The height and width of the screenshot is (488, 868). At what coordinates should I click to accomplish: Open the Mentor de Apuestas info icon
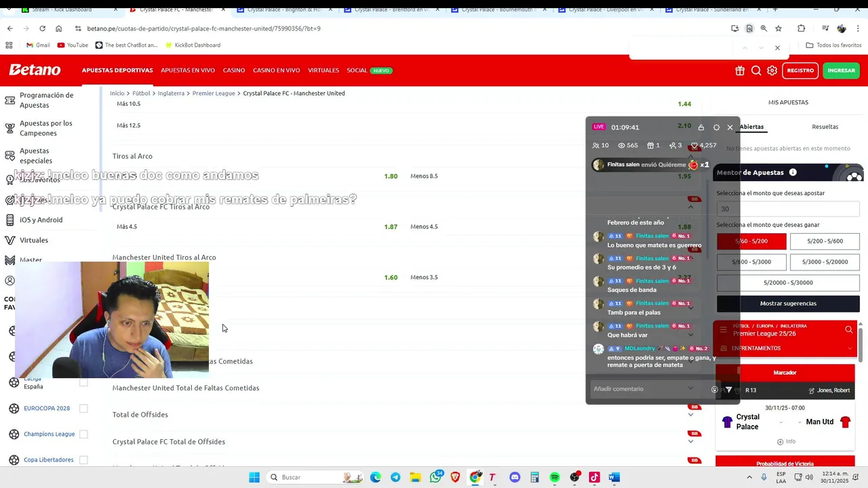click(793, 172)
